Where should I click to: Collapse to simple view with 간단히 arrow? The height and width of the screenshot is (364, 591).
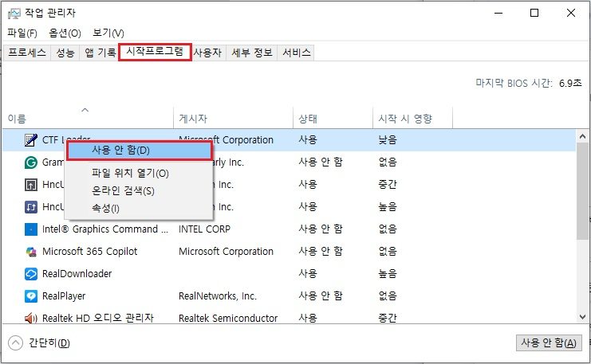point(15,343)
